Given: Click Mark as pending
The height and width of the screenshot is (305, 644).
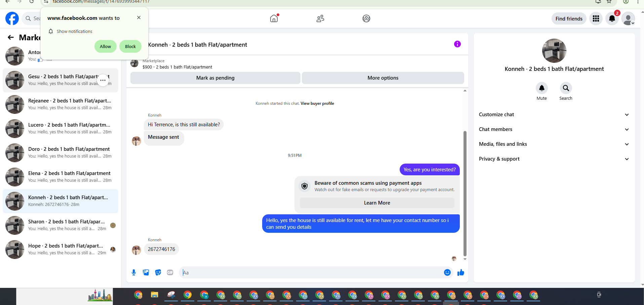Looking at the screenshot, I should tap(215, 78).
